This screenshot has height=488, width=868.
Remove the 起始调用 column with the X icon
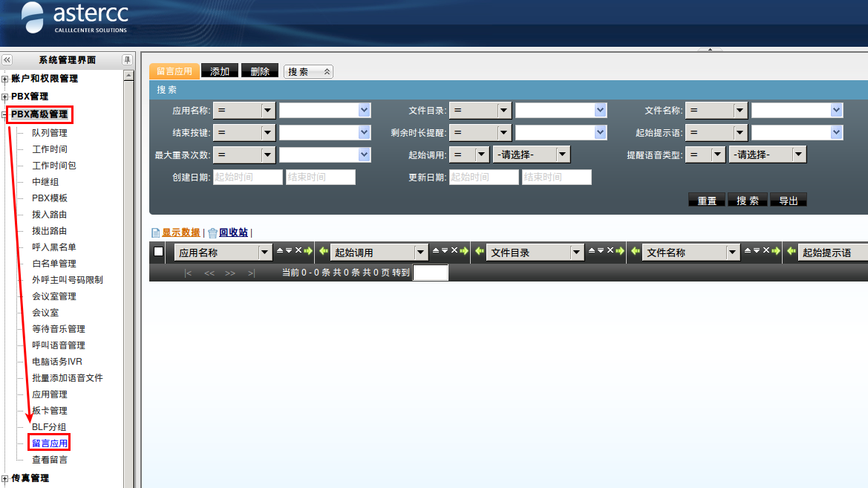point(454,251)
